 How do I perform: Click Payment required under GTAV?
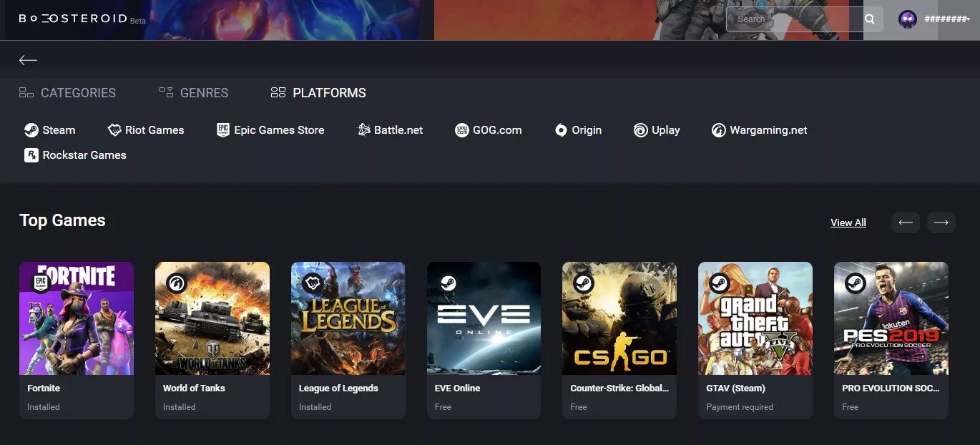740,407
